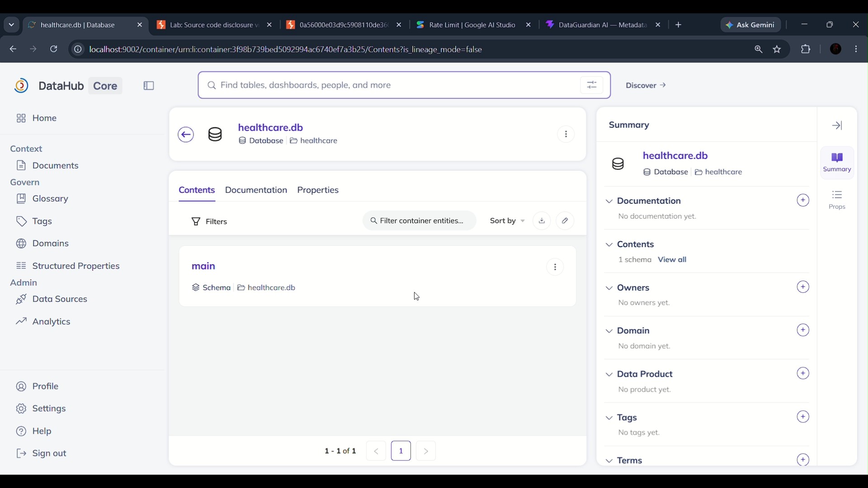Viewport: 868px width, 488px height.
Task: Open Glossary in the sidebar
Action: (42, 199)
